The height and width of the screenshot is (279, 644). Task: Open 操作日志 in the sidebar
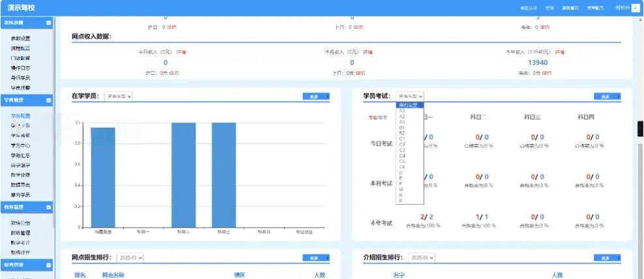tap(21, 68)
